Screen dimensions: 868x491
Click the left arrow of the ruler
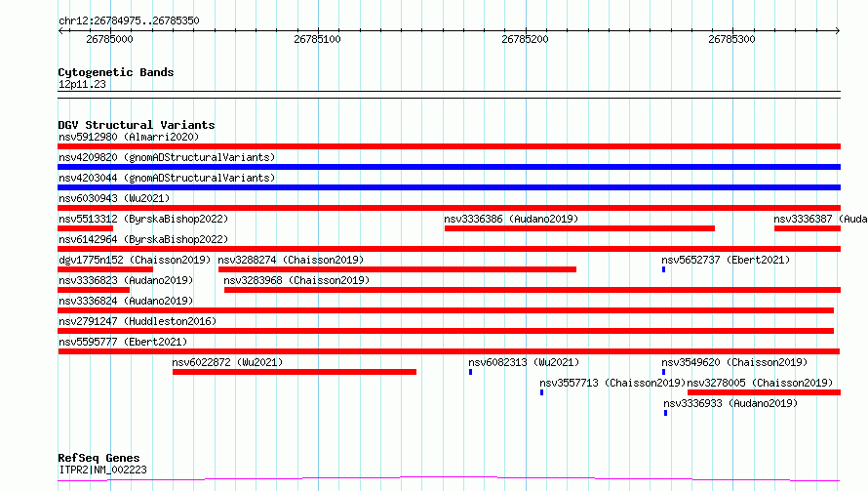tap(60, 30)
